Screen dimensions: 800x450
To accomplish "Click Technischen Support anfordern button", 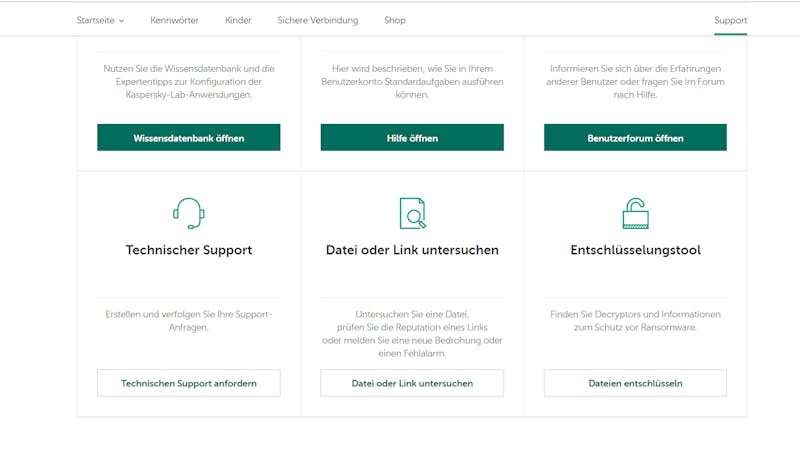I will (x=188, y=383).
